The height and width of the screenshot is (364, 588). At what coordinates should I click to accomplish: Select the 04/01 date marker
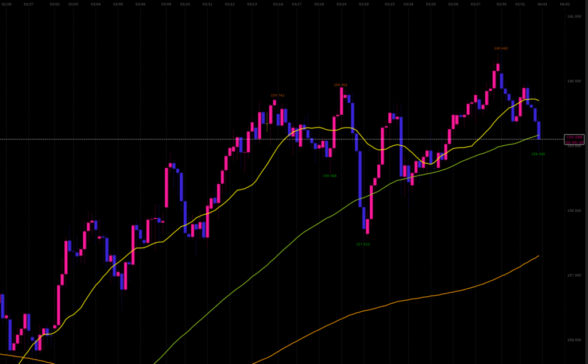point(542,4)
